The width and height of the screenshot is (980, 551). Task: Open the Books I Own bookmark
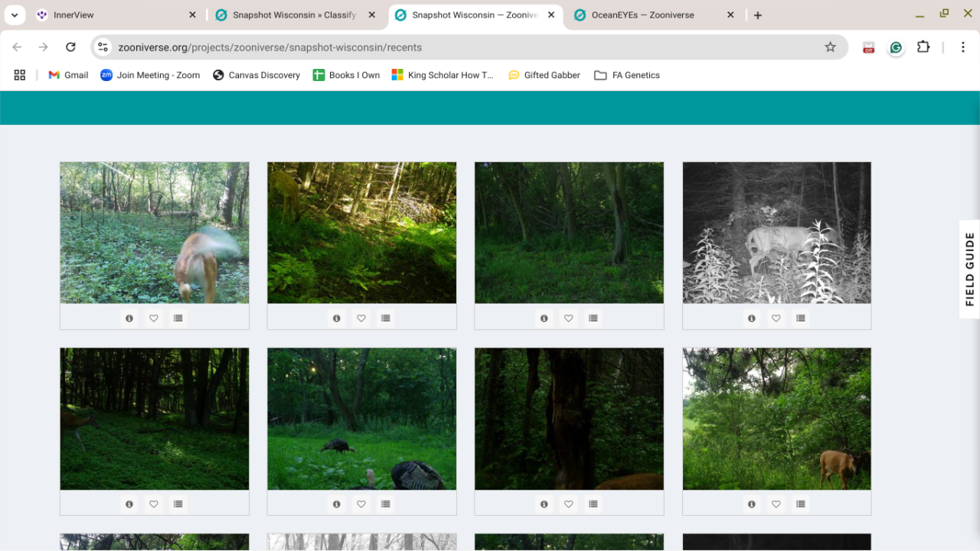point(346,75)
